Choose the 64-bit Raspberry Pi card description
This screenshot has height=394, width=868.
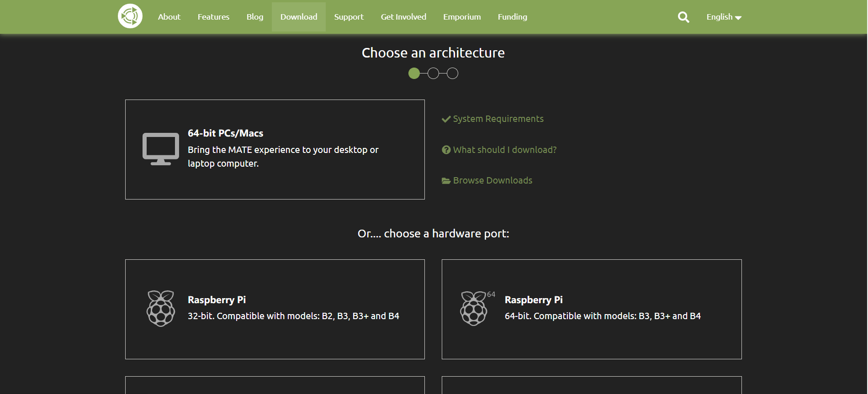pyautogui.click(x=603, y=316)
